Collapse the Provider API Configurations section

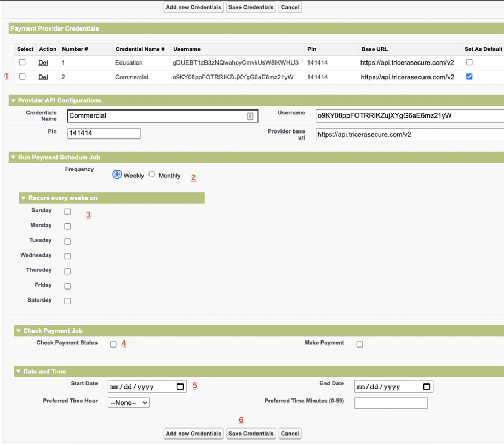[x=13, y=101]
